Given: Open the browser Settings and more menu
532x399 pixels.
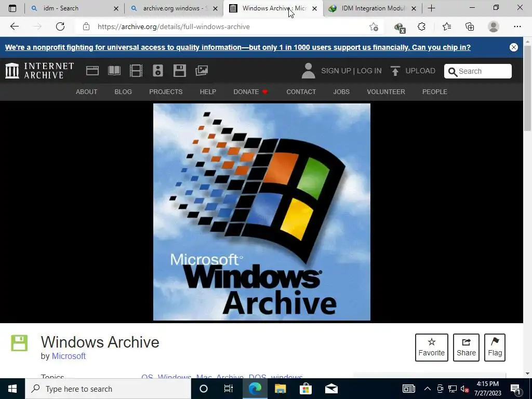Looking at the screenshot, I should pyautogui.click(x=517, y=26).
